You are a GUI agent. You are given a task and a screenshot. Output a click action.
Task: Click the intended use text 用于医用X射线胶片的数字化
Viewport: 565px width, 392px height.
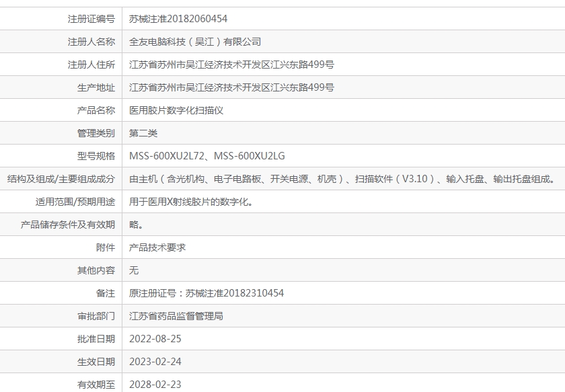[191, 202]
